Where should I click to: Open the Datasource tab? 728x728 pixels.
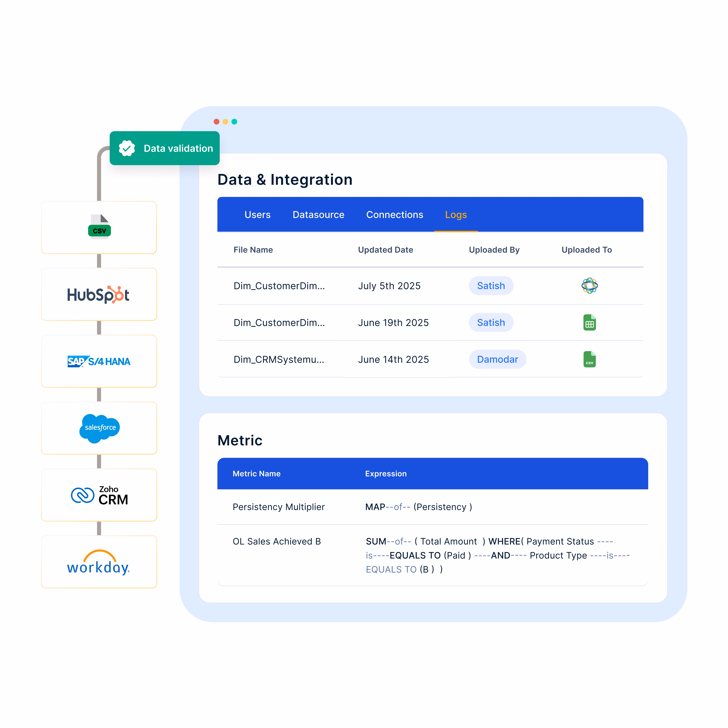click(x=318, y=215)
